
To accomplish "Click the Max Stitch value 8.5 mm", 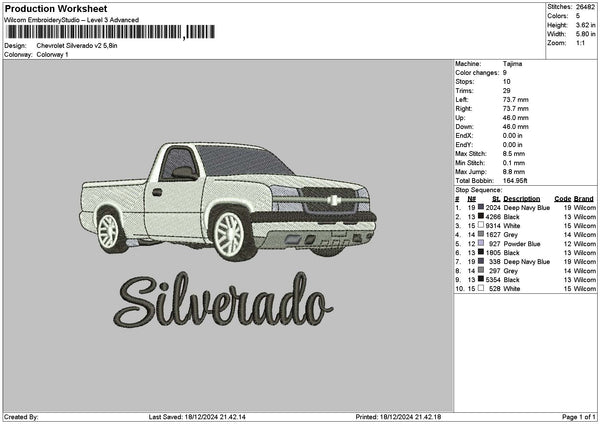I will point(514,154).
